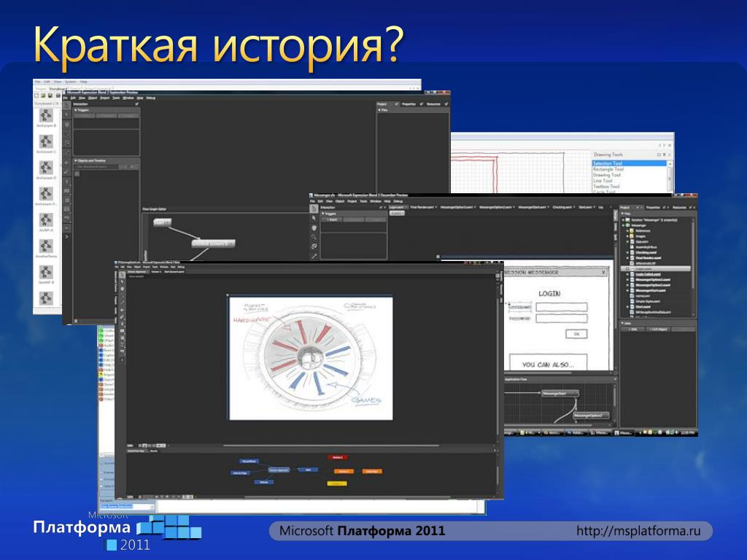The image size is (747, 560).
Task: Open Window menu in September Preview window
Action: [128, 98]
